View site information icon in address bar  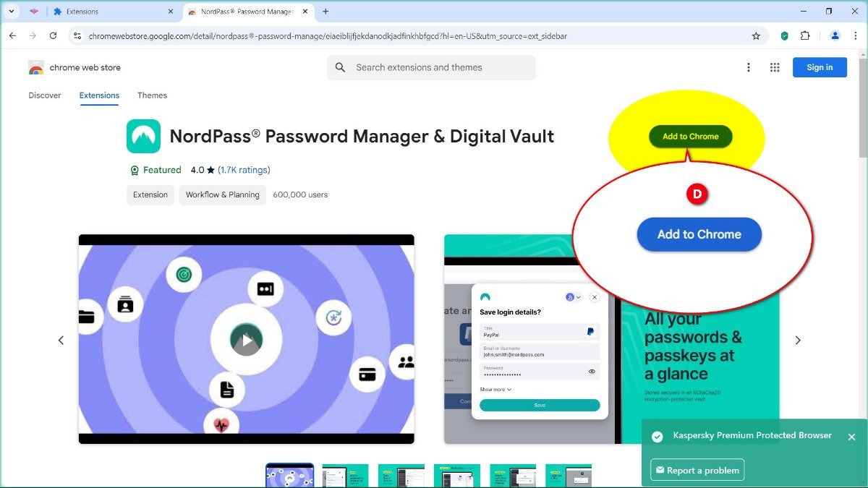pyautogui.click(x=77, y=35)
